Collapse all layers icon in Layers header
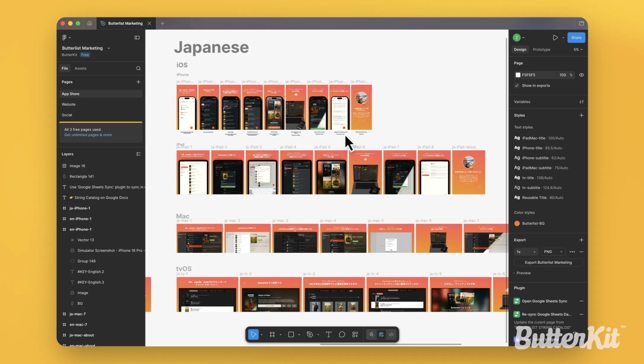This screenshot has width=644, height=364. [138, 154]
